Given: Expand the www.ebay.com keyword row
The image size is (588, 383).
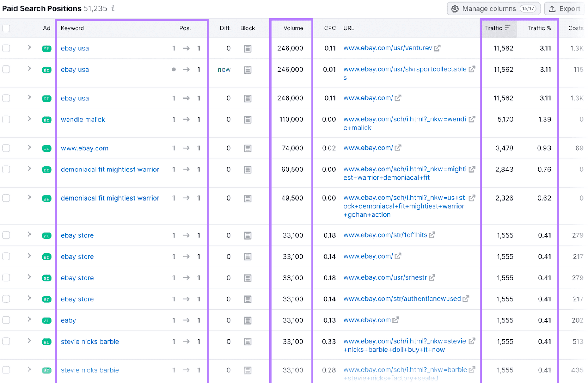Looking at the screenshot, I should pos(29,148).
